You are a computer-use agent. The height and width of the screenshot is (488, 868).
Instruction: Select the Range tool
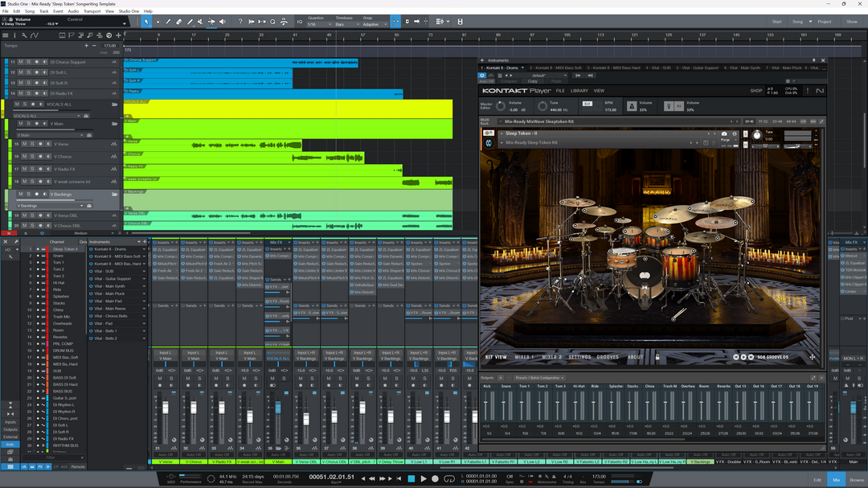point(158,22)
